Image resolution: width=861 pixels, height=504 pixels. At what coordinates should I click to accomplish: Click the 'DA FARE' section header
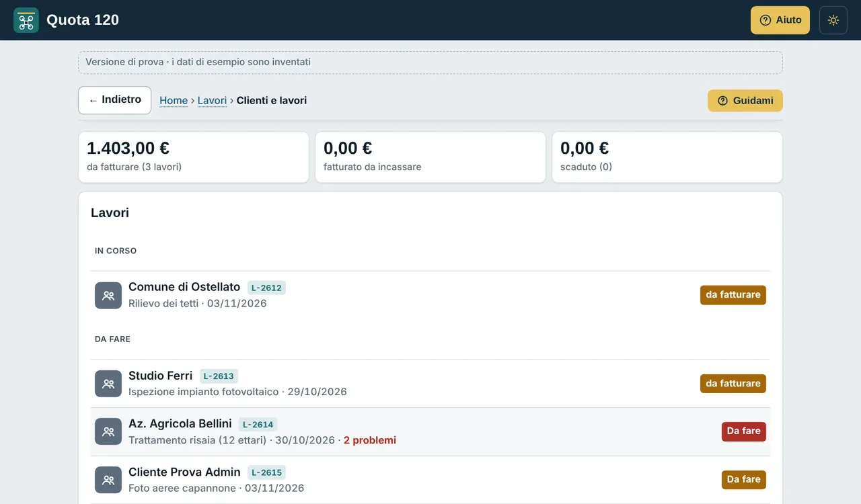[x=113, y=339]
